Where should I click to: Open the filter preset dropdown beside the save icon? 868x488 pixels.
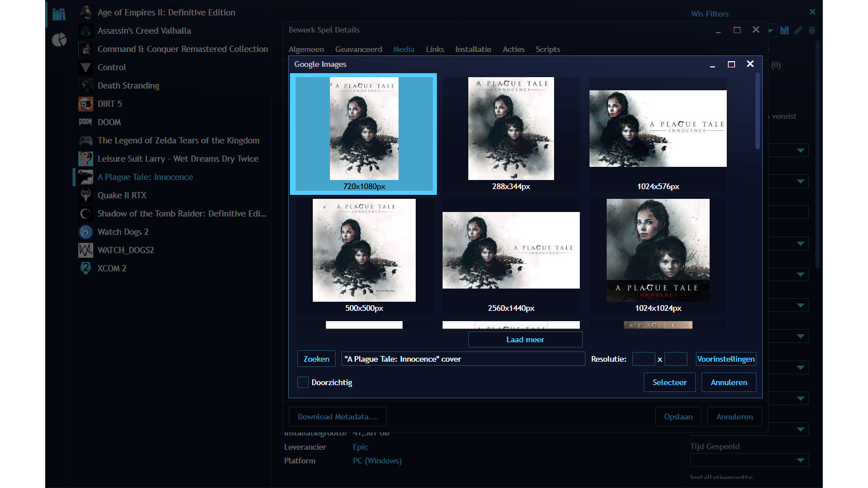click(x=771, y=30)
